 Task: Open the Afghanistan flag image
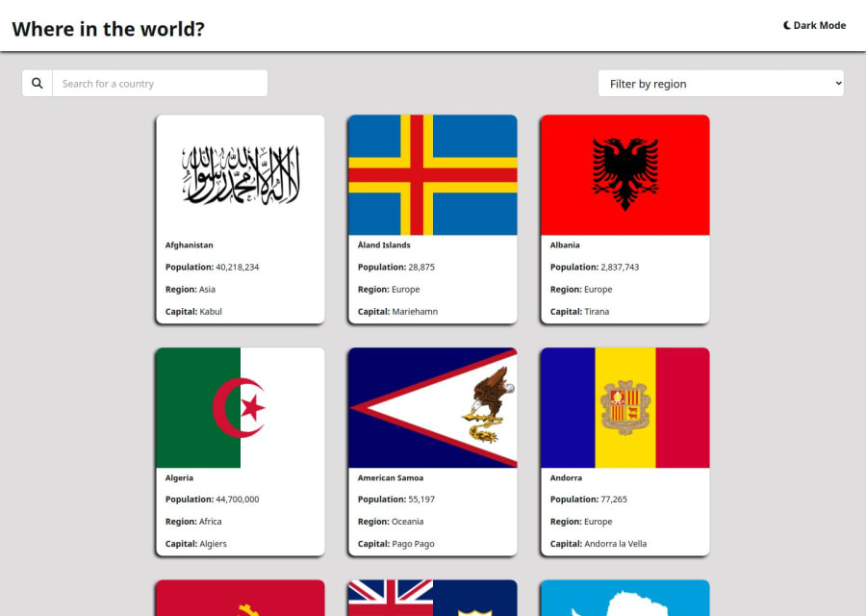coord(241,175)
